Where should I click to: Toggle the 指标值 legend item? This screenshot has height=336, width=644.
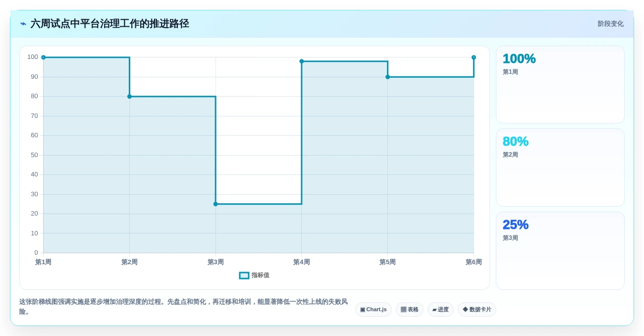(x=254, y=276)
